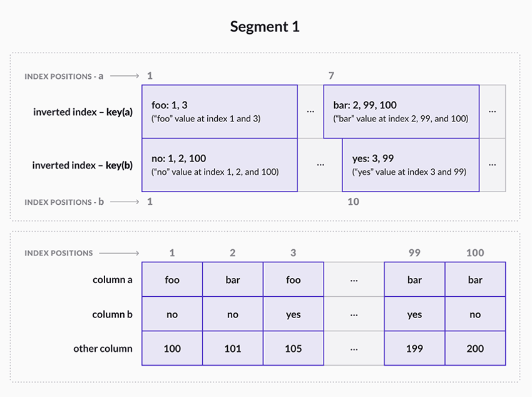Click the "yes: 3, 99" index box
The image size is (532, 397).
pos(411,165)
